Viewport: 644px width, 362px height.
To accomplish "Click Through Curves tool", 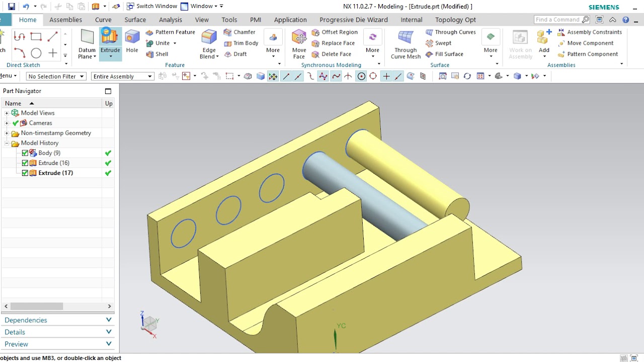I will [x=450, y=32].
